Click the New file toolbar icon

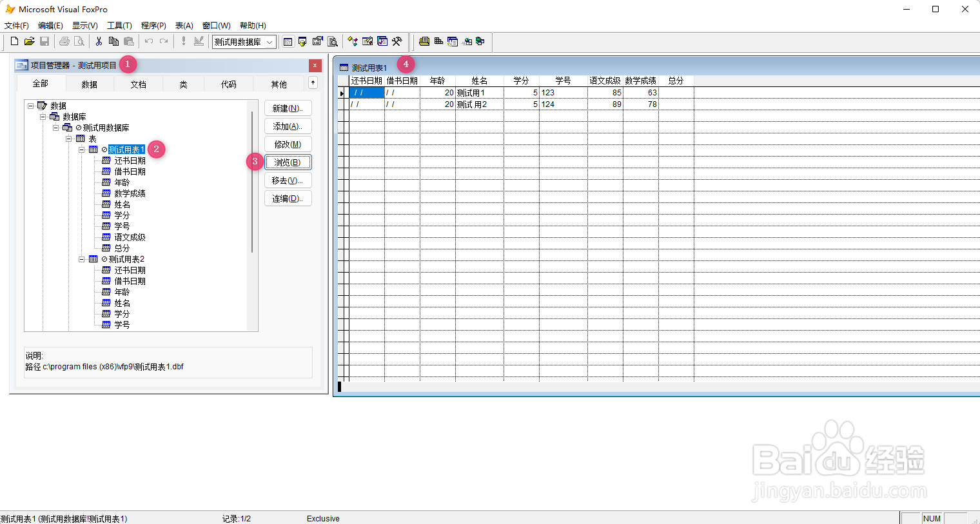click(x=14, y=41)
